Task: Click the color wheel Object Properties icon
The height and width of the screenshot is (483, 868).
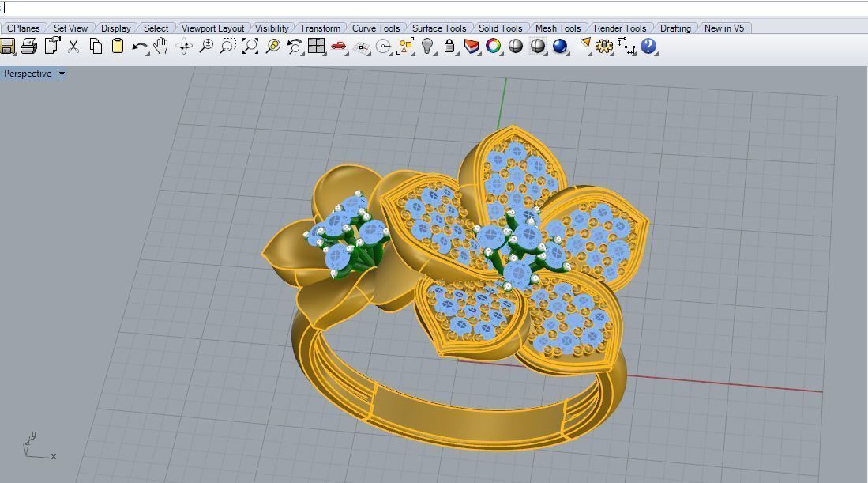Action: point(493,46)
